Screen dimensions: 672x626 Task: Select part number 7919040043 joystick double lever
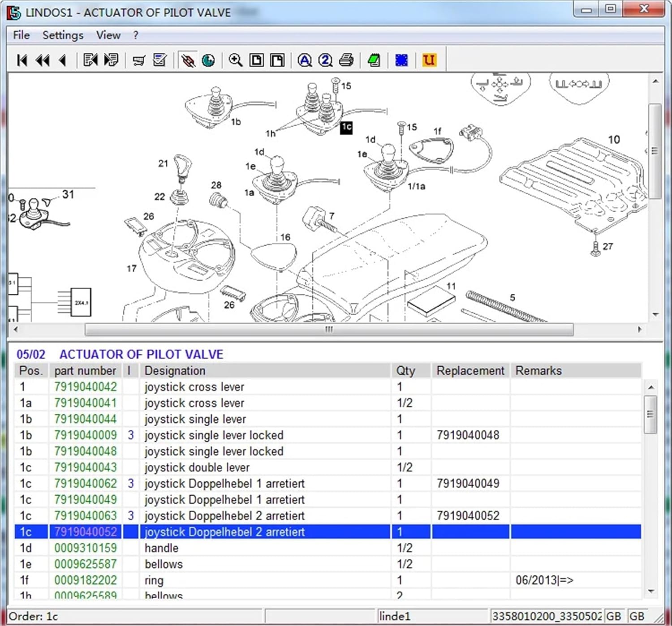coord(85,467)
